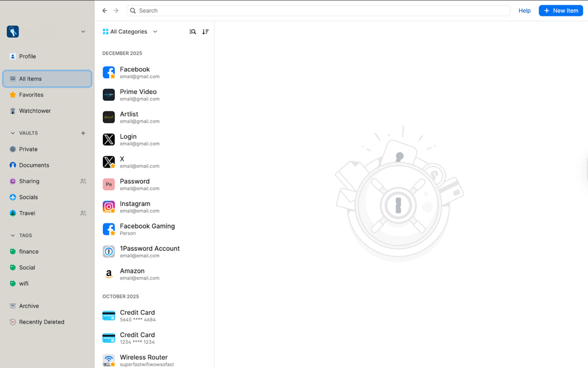The width and height of the screenshot is (588, 368).
Task: Filter by wifi tag
Action: pos(47,284)
